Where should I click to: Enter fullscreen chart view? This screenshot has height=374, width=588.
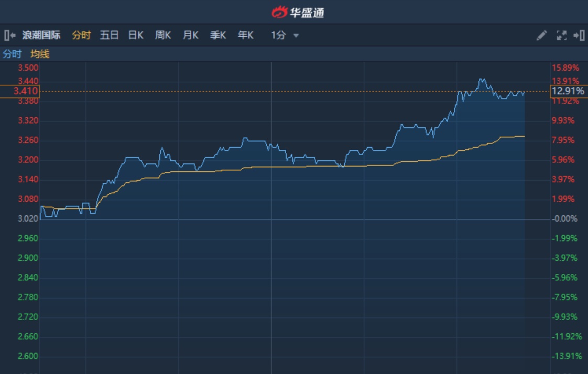[561, 36]
